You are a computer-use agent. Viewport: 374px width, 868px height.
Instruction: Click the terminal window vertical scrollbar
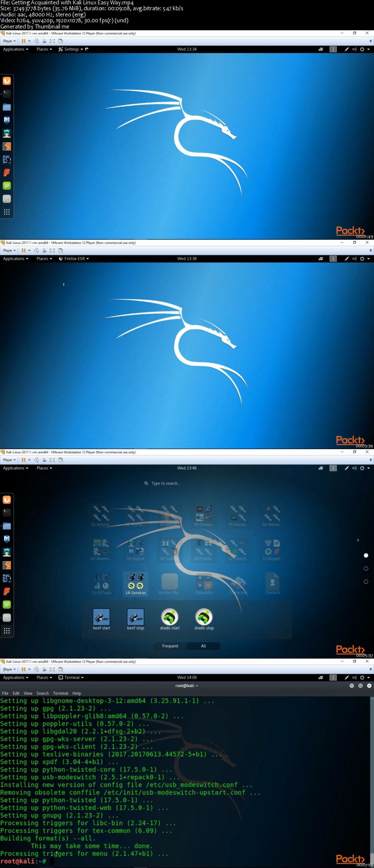372,781
